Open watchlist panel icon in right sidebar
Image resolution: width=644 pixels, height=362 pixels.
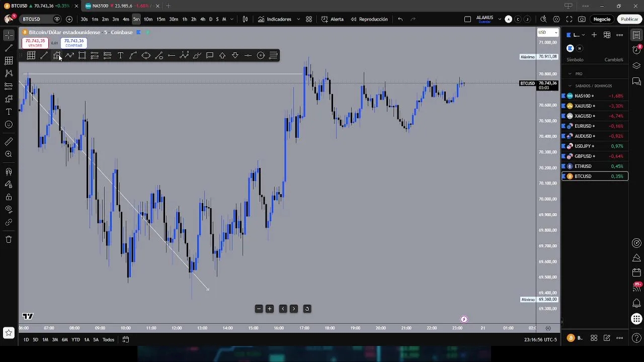tap(636, 35)
